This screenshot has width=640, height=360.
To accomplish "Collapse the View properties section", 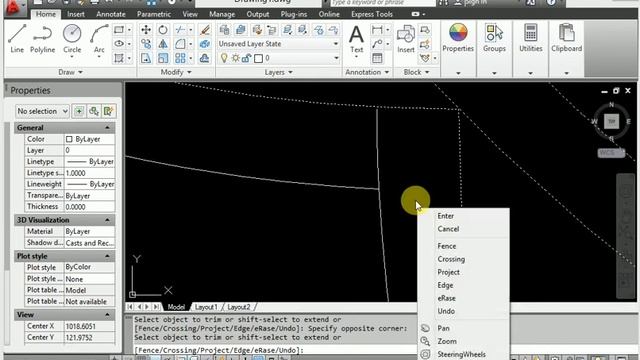I will pyautogui.click(x=107, y=315).
